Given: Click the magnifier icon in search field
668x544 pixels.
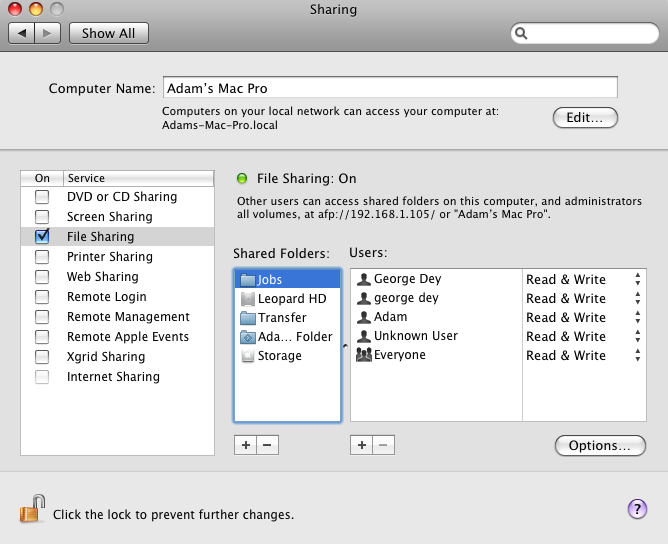Looking at the screenshot, I should (x=521, y=33).
